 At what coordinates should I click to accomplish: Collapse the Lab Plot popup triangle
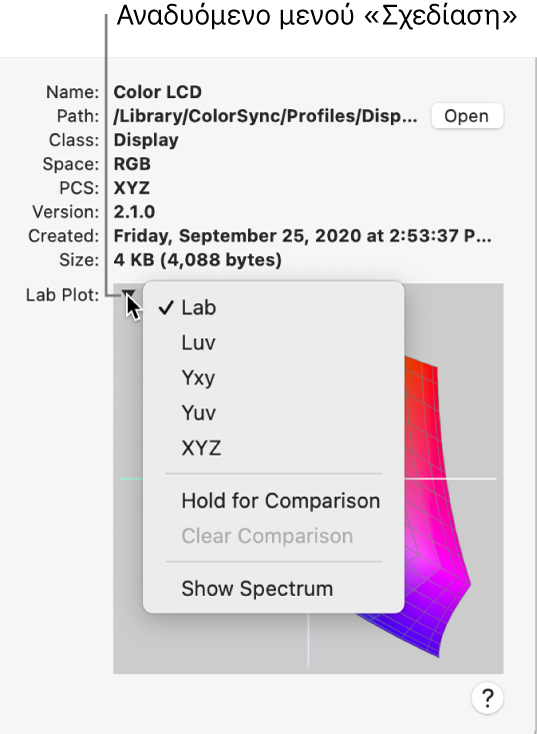[128, 294]
